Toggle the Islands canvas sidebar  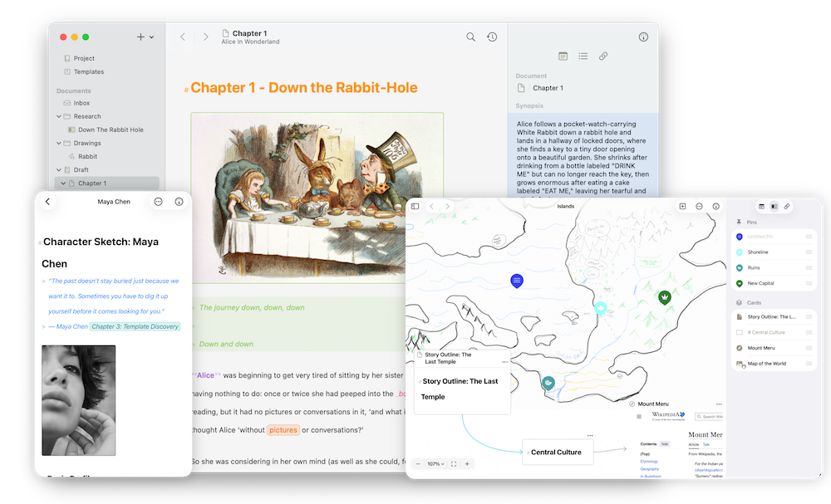click(x=415, y=207)
